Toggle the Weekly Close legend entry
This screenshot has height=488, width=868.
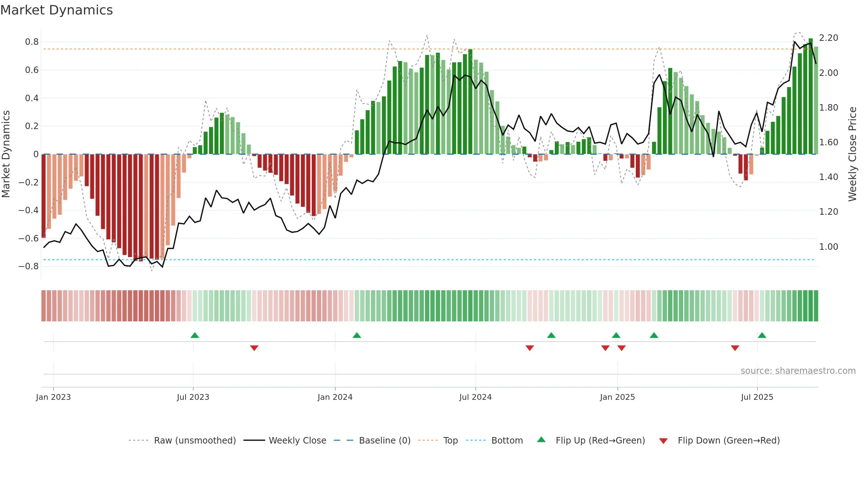click(x=285, y=440)
